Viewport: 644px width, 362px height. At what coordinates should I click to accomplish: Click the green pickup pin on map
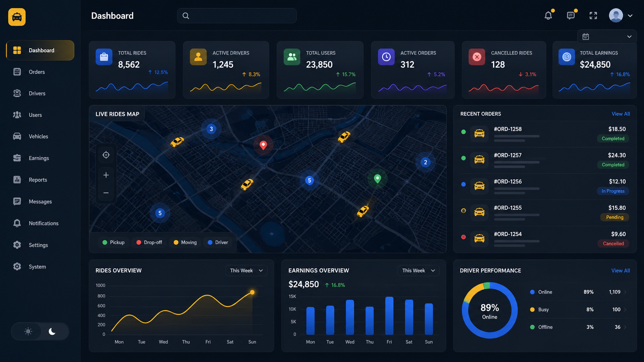coord(377,178)
